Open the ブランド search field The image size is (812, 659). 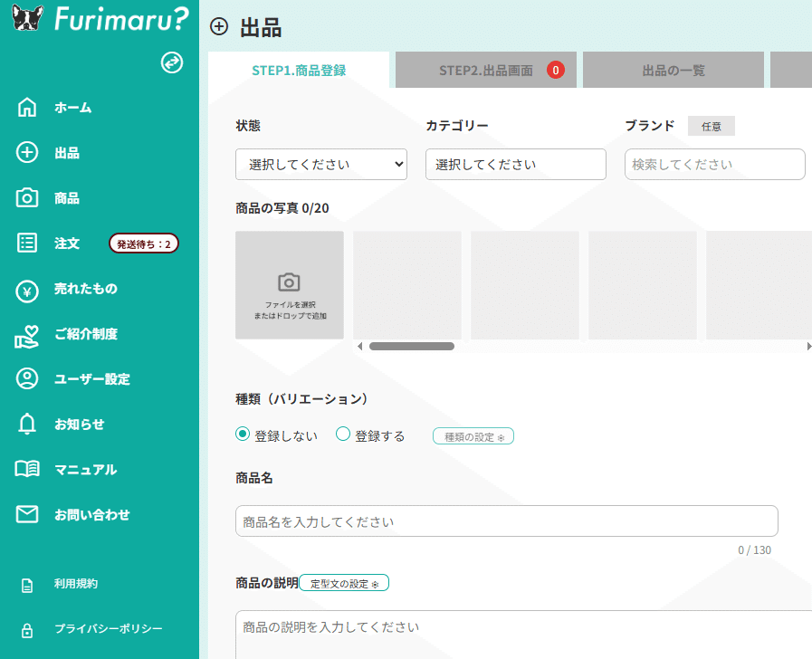tap(714, 164)
